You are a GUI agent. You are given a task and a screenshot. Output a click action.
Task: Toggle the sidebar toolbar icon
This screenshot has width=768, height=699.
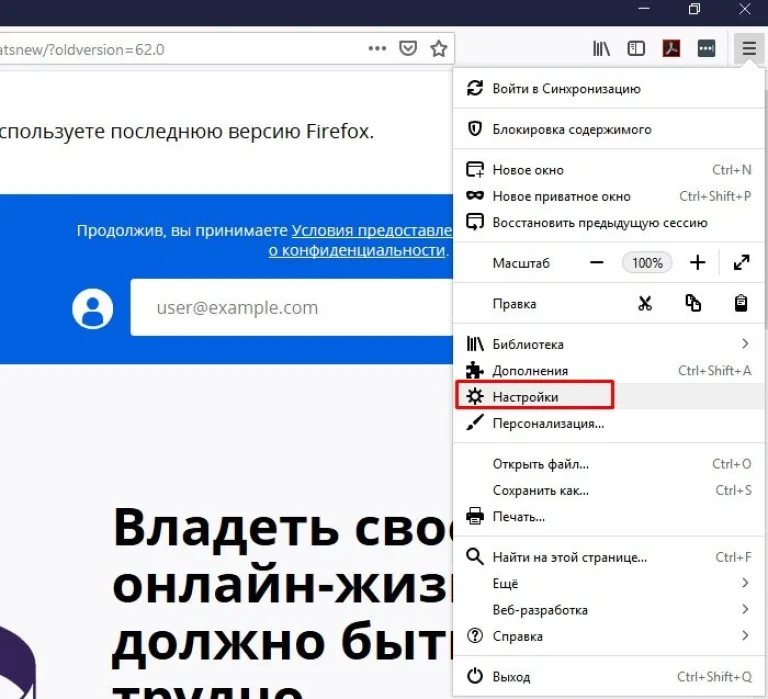click(x=636, y=48)
